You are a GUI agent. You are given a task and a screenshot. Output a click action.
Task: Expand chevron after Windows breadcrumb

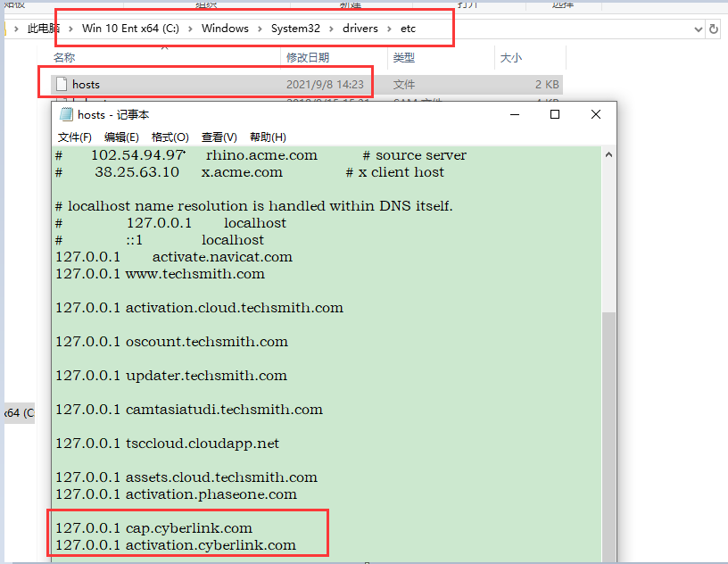(x=260, y=29)
